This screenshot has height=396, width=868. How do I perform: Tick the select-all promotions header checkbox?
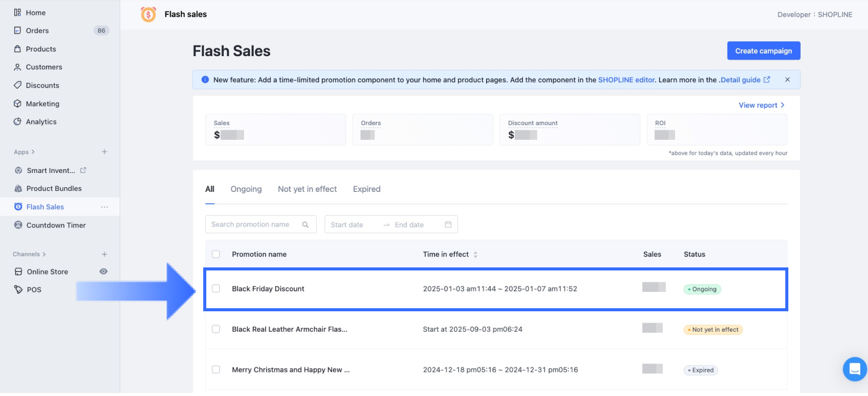point(216,254)
